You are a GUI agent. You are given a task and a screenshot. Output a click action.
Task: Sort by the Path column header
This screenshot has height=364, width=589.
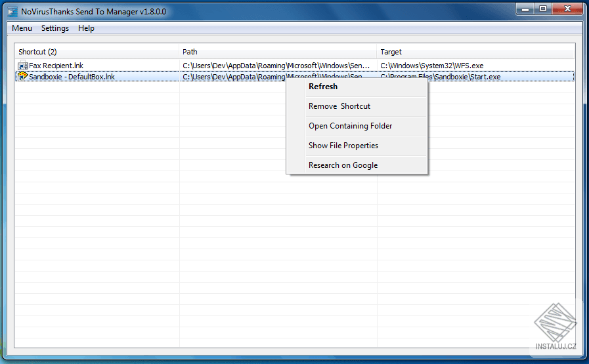278,52
